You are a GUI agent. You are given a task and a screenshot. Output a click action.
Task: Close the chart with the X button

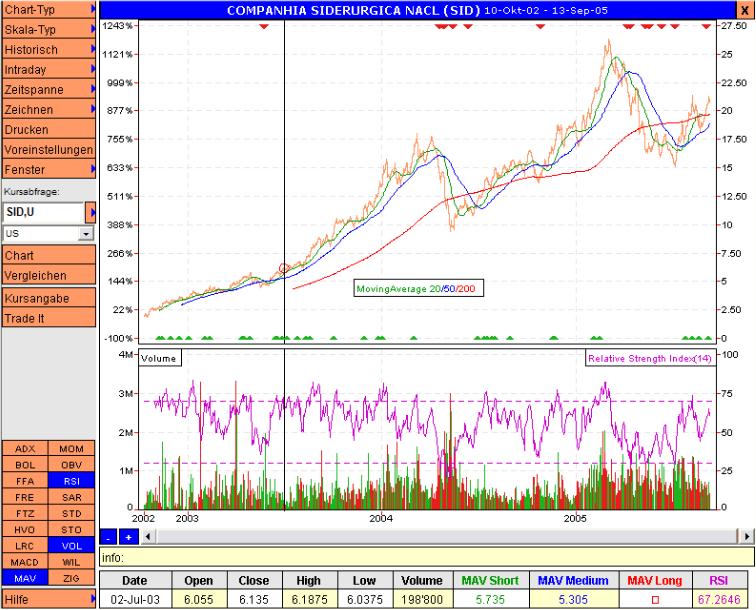[745, 10]
